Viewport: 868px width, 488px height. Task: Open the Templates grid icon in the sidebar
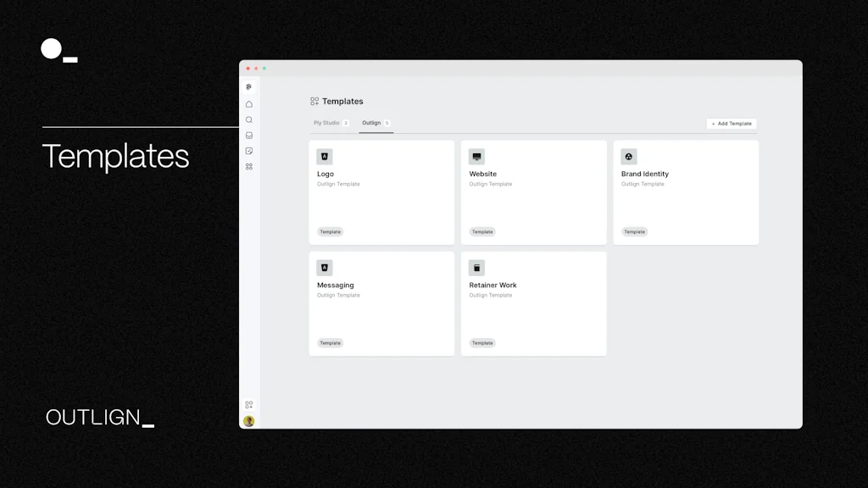(x=248, y=166)
